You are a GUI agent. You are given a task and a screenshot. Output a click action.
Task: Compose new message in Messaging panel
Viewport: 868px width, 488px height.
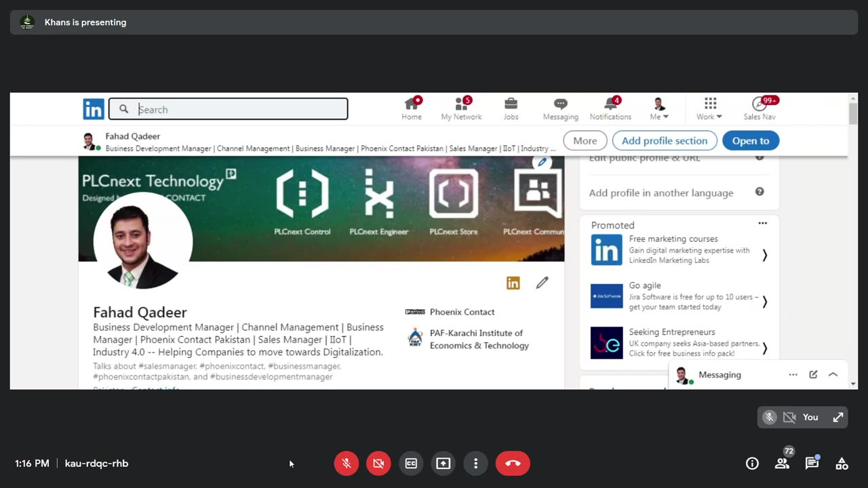[x=813, y=375]
